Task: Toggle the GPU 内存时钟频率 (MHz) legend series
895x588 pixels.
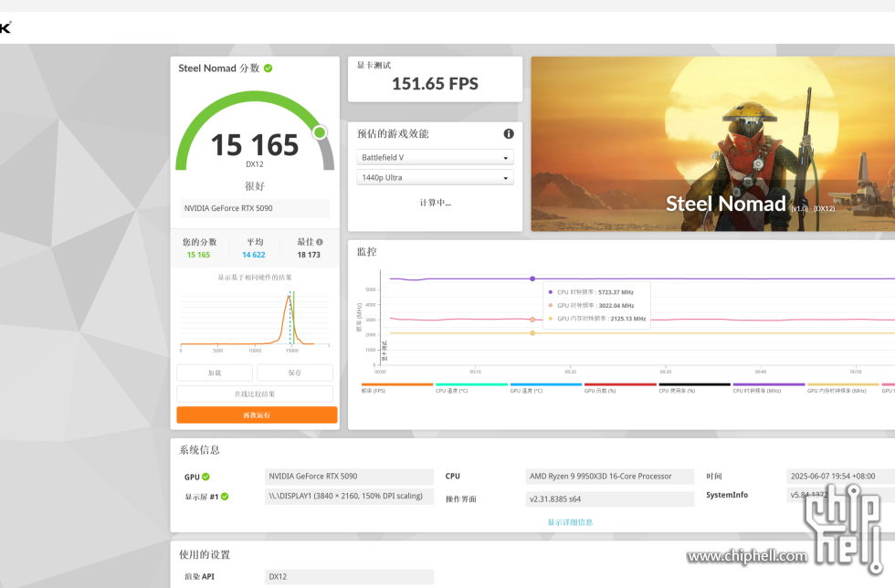Action: (x=843, y=388)
